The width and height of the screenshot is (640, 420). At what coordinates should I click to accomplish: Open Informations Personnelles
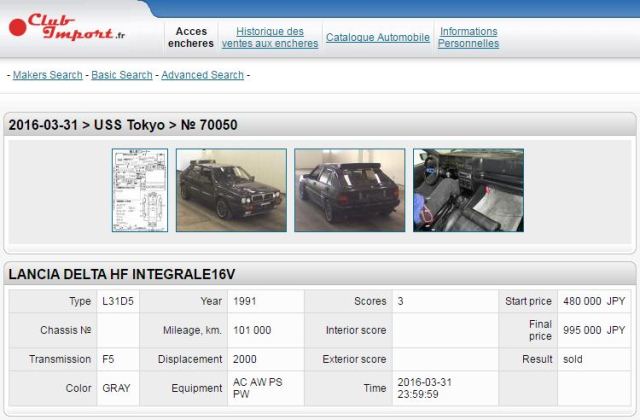(468, 38)
